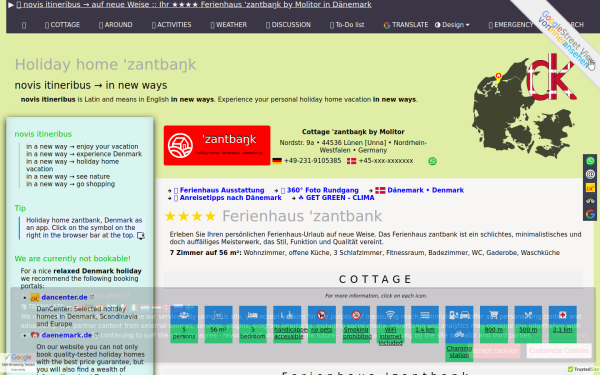Expand the page title disclosure triangle
600x375 pixels.
point(10,5)
